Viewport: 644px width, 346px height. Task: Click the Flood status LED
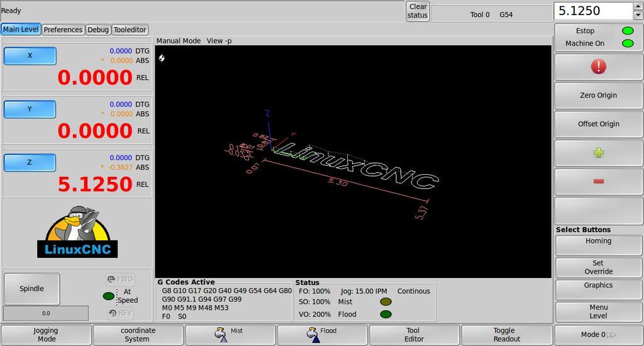coord(386,315)
